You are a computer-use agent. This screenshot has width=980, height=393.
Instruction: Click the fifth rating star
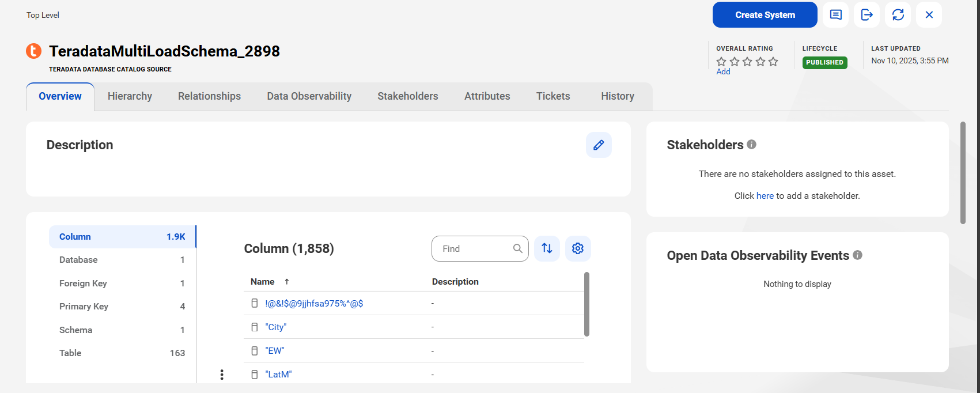(773, 62)
